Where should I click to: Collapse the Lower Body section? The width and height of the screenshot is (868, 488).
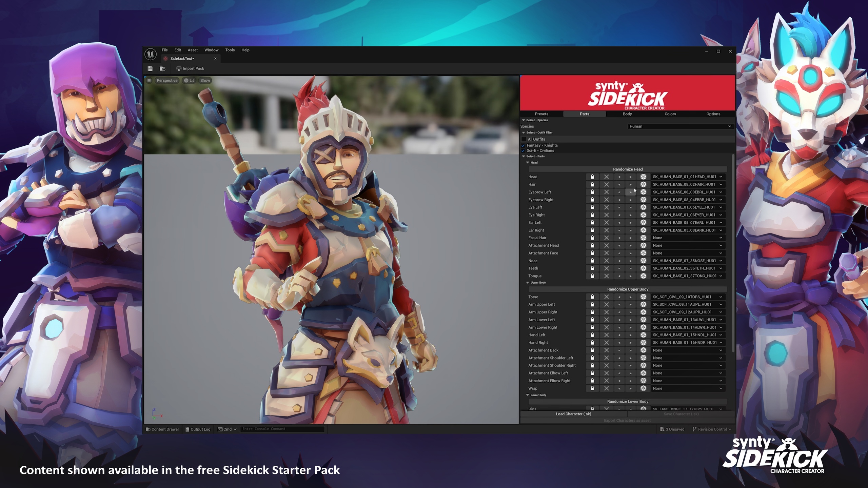click(x=528, y=395)
